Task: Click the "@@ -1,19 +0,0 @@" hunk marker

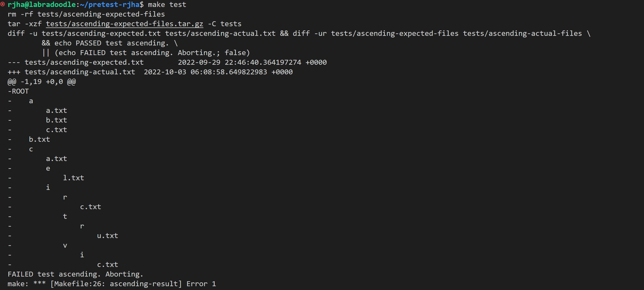Action: 41,82
